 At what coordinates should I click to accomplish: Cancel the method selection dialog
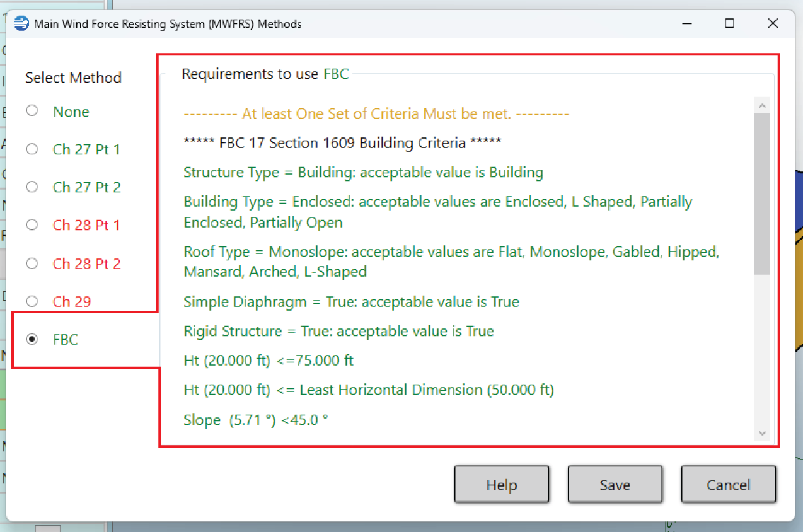(728, 485)
